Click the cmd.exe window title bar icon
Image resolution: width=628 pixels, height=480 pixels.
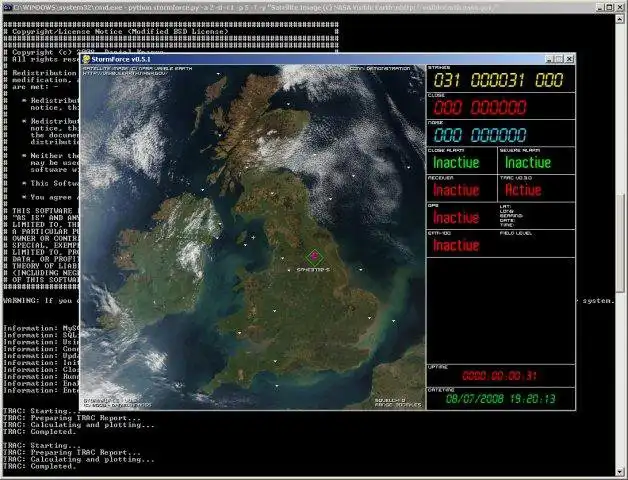pyautogui.click(x=6, y=7)
